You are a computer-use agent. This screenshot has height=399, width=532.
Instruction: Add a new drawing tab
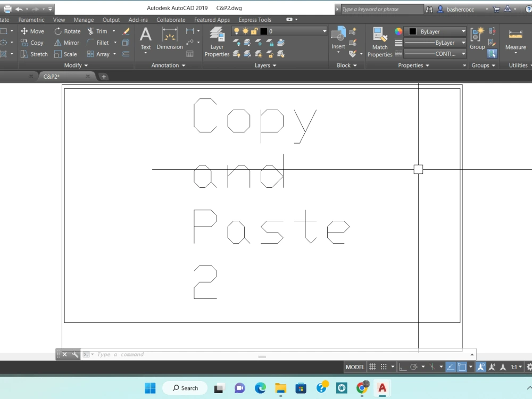(104, 77)
